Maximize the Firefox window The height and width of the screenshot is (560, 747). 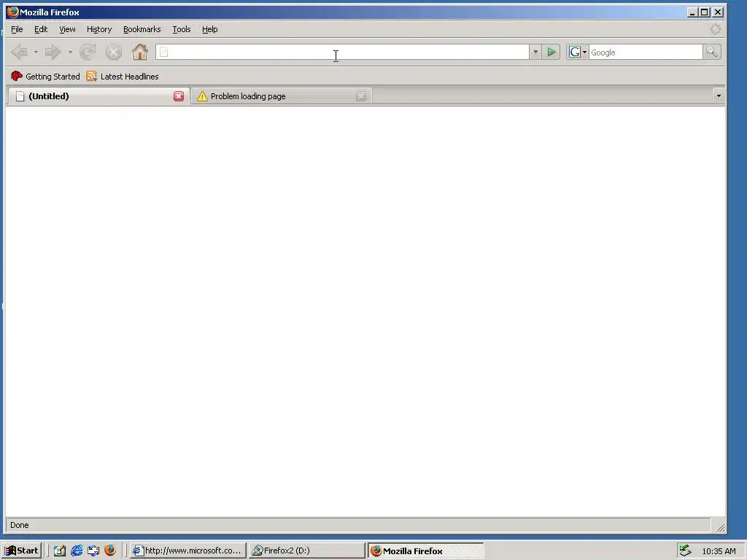pyautogui.click(x=704, y=12)
